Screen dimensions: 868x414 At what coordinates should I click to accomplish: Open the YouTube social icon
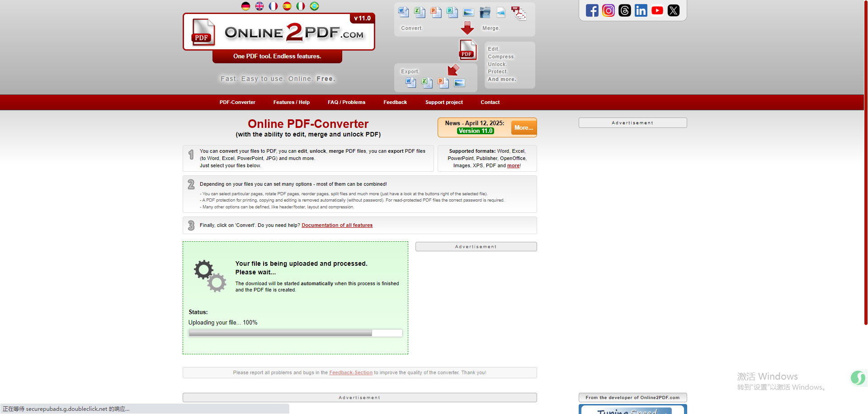pos(657,10)
